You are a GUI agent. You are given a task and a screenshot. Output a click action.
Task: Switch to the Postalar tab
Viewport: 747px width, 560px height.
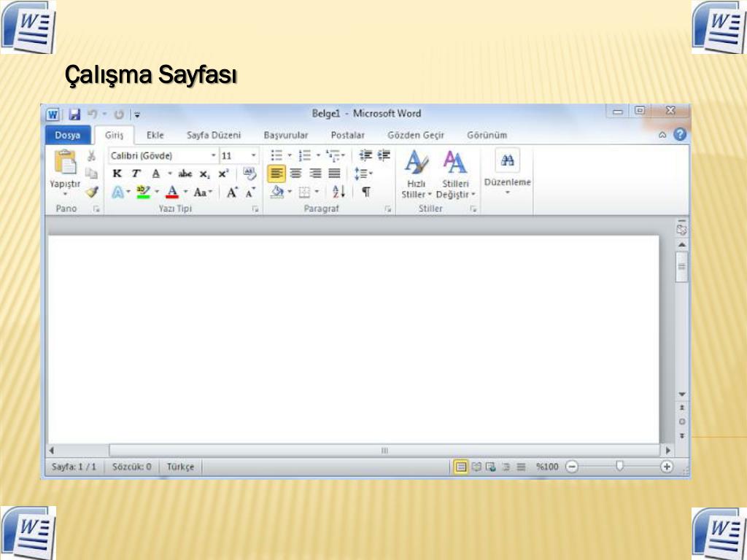point(348,135)
